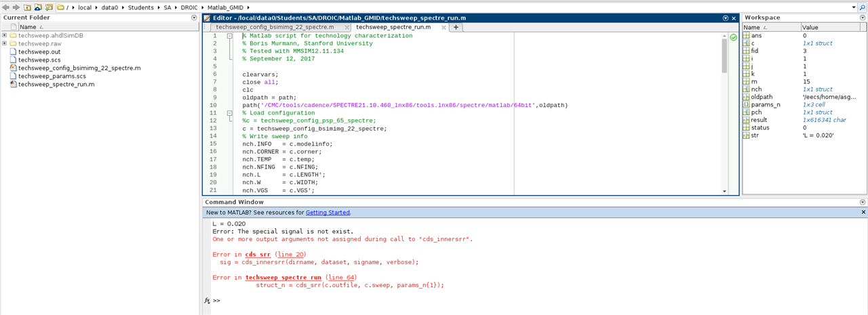Jump to line 64 error link
This screenshot has height=315, width=868.
click(x=342, y=278)
